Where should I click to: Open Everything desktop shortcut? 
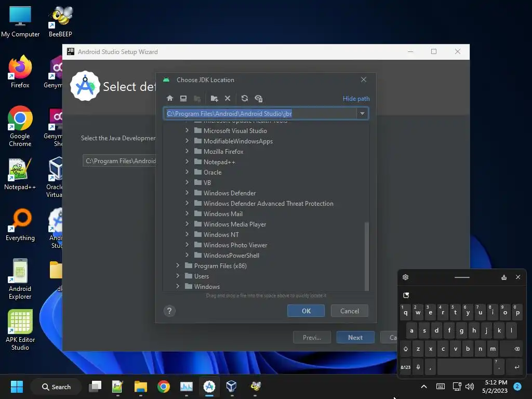pyautogui.click(x=20, y=224)
